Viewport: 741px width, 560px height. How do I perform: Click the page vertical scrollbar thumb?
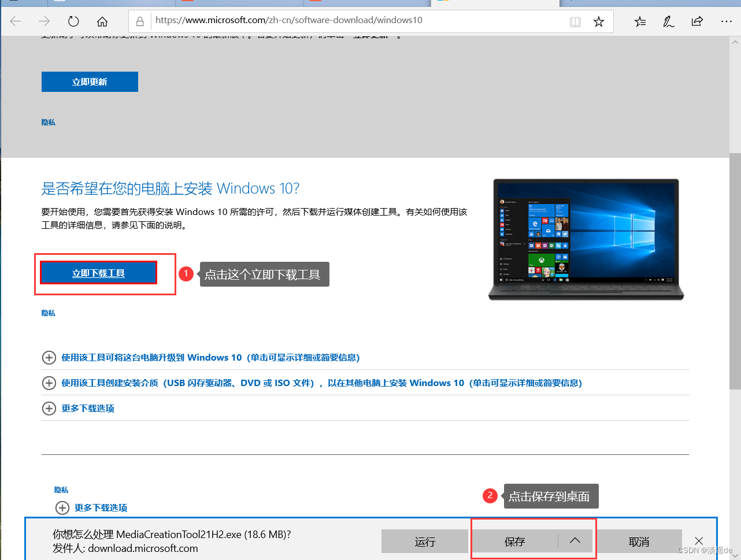[735, 272]
